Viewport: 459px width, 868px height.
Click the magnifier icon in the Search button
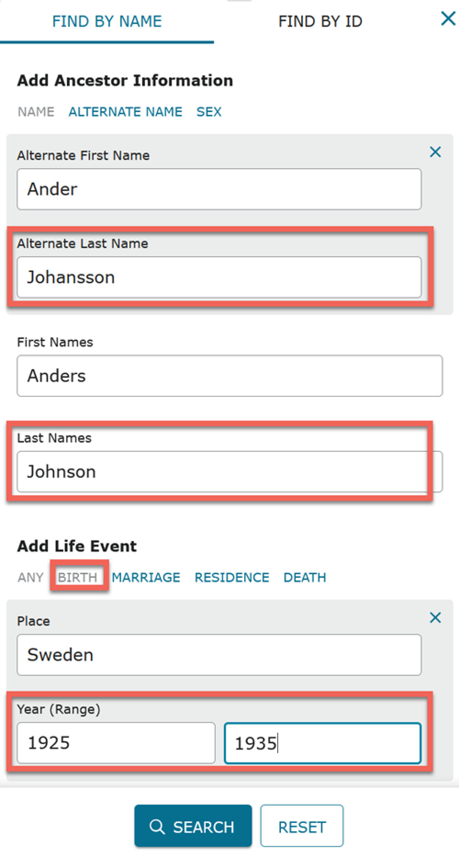click(x=158, y=827)
